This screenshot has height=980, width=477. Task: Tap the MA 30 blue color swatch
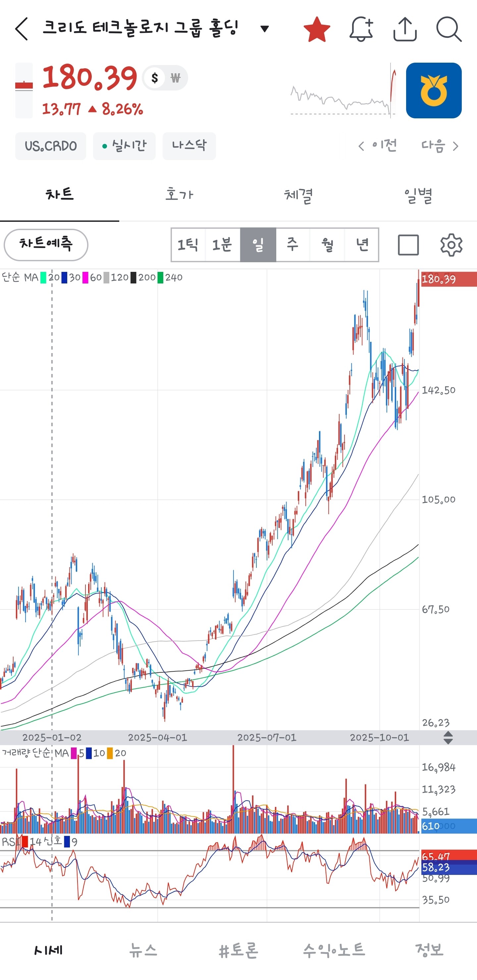click(64, 277)
